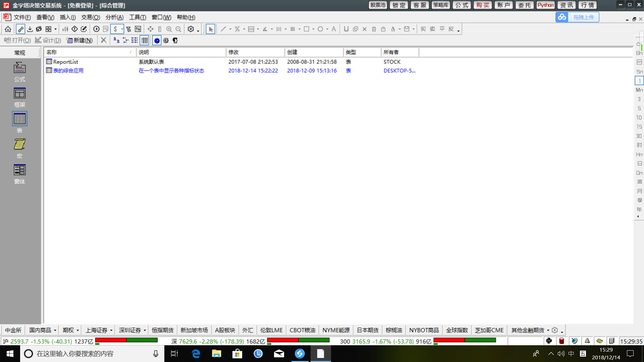Switch to large icons view mode
Image resolution: width=644 pixels, height=362 pixels.
pyautogui.click(x=116, y=41)
